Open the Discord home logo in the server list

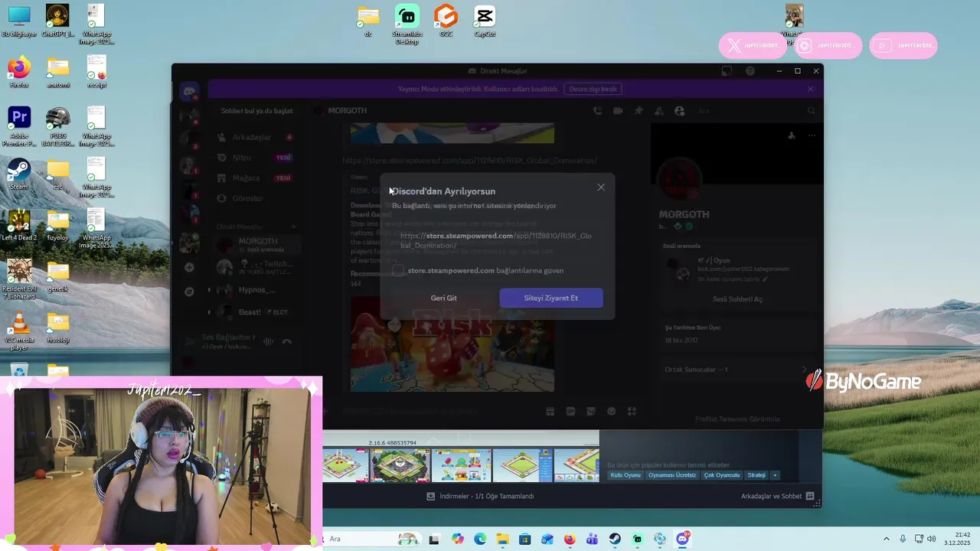point(189,91)
